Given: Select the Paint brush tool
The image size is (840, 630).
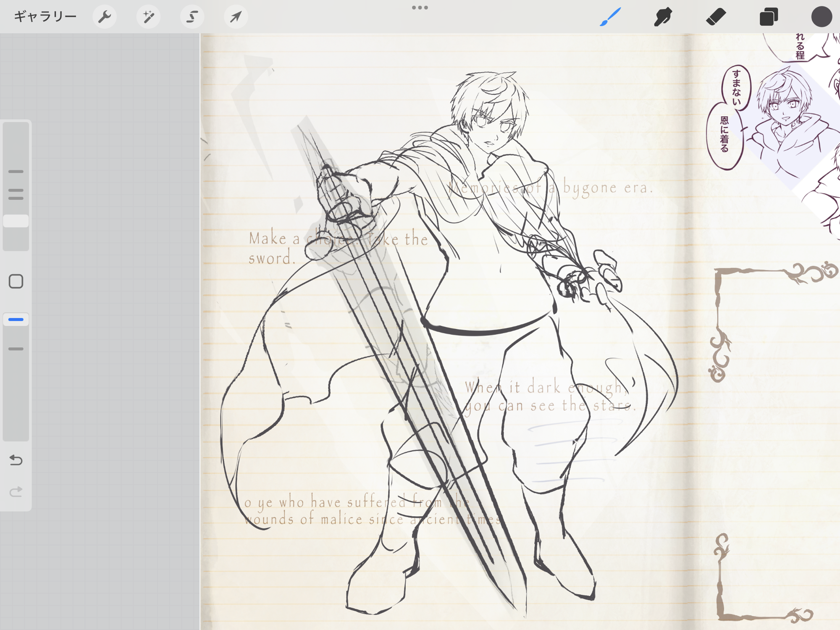Looking at the screenshot, I should pyautogui.click(x=610, y=17).
